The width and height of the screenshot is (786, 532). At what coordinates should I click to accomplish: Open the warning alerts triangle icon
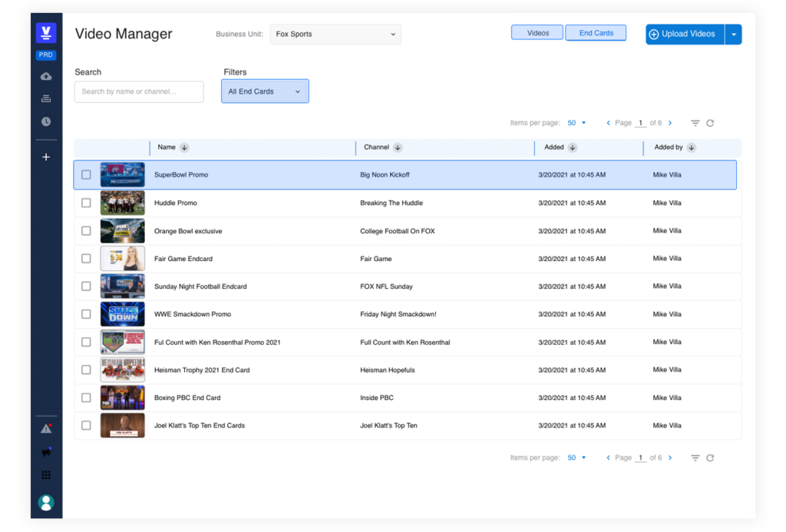(x=46, y=429)
